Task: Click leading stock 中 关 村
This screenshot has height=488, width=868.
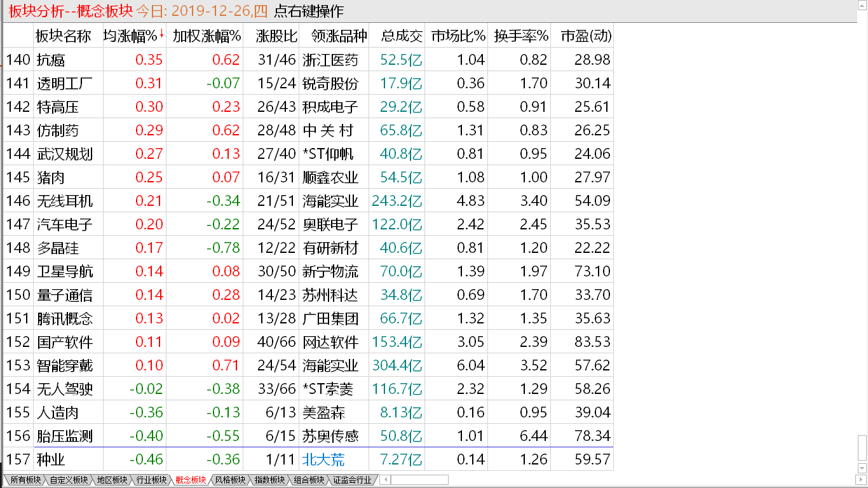Action: [328, 130]
